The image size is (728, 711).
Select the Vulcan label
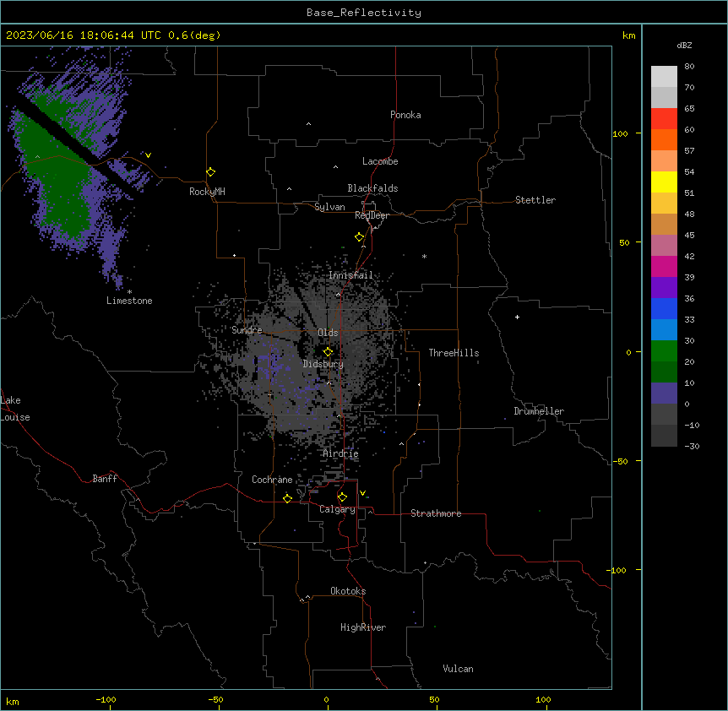click(458, 669)
